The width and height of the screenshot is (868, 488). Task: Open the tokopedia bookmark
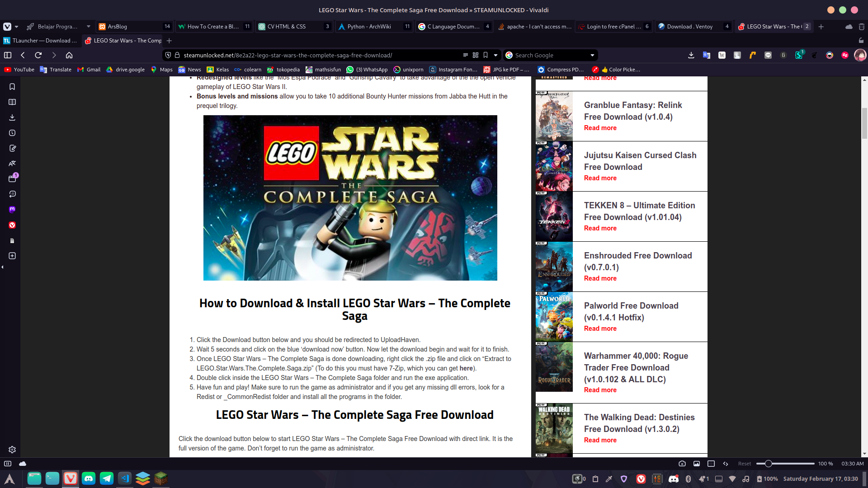tap(283, 70)
